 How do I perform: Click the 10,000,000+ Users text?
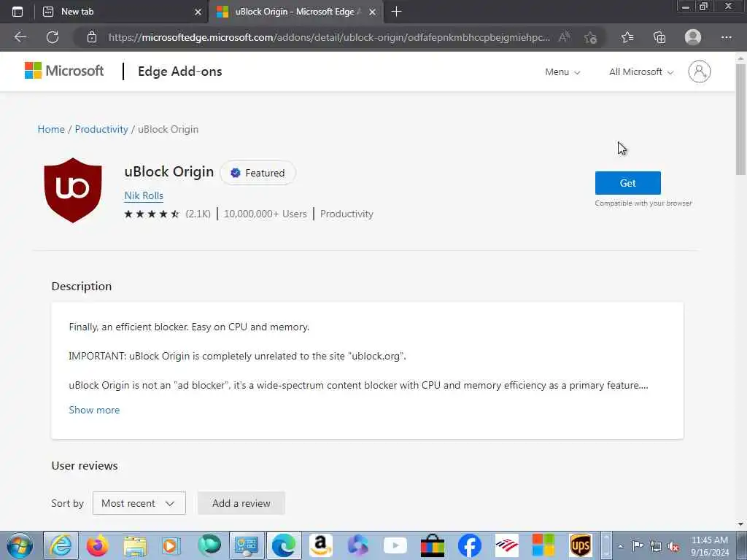tap(266, 214)
